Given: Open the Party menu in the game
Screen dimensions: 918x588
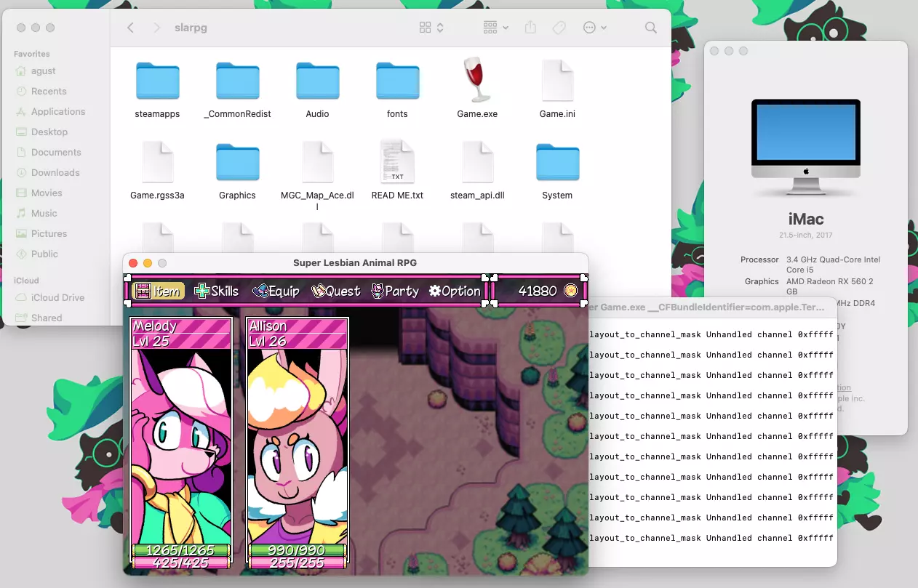Looking at the screenshot, I should (395, 291).
